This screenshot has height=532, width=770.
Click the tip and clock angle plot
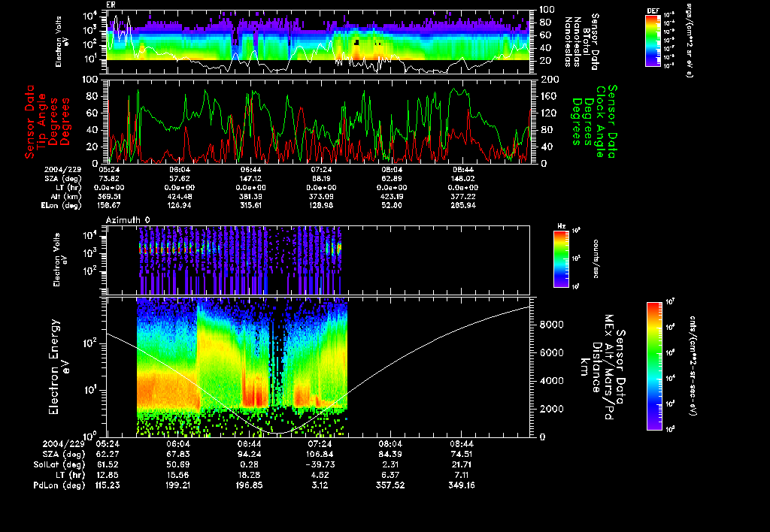coord(319,121)
